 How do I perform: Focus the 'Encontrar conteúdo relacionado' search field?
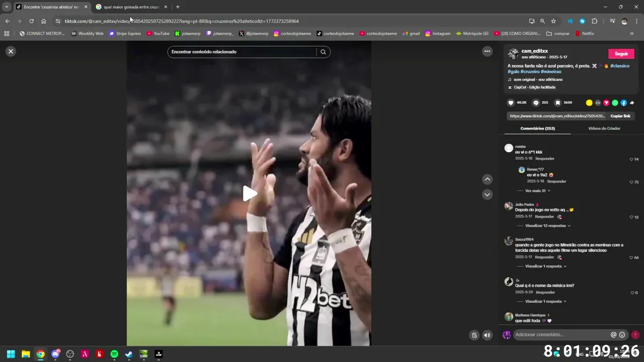(x=242, y=52)
